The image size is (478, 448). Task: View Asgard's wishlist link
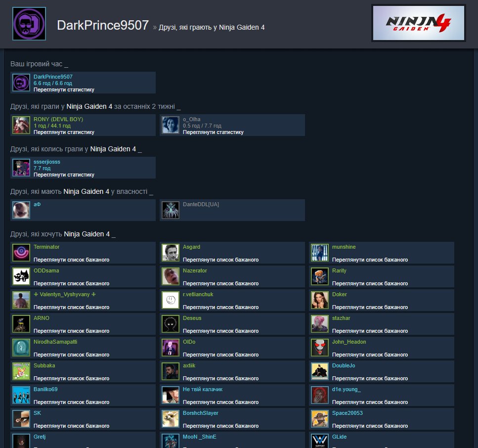pyautogui.click(x=220, y=260)
